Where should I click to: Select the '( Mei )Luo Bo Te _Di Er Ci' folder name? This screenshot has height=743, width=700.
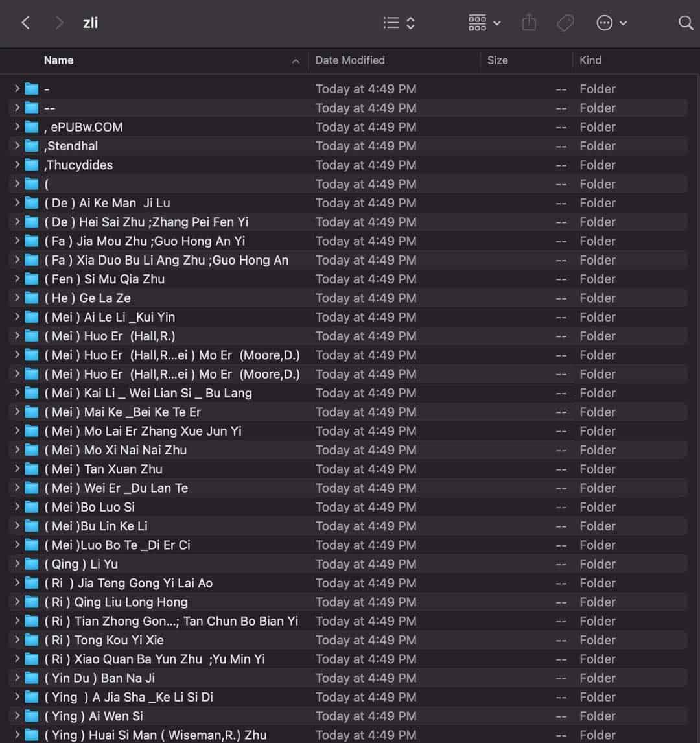(x=117, y=545)
